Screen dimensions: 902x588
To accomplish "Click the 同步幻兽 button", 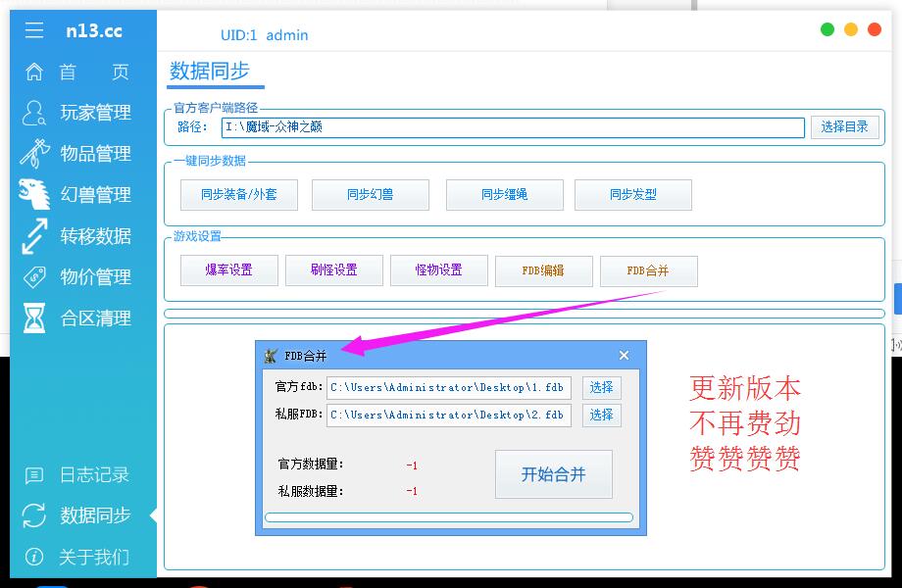I will (x=370, y=195).
